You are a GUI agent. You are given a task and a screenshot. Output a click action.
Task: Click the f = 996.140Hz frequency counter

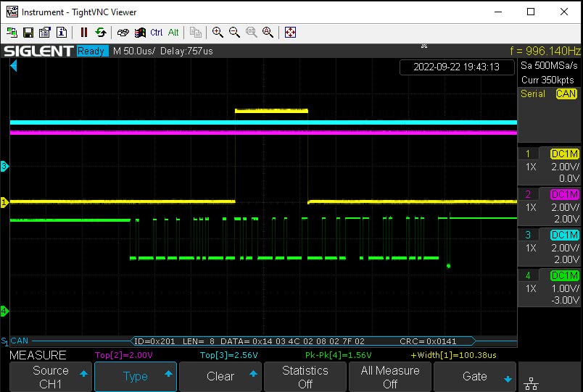point(545,51)
